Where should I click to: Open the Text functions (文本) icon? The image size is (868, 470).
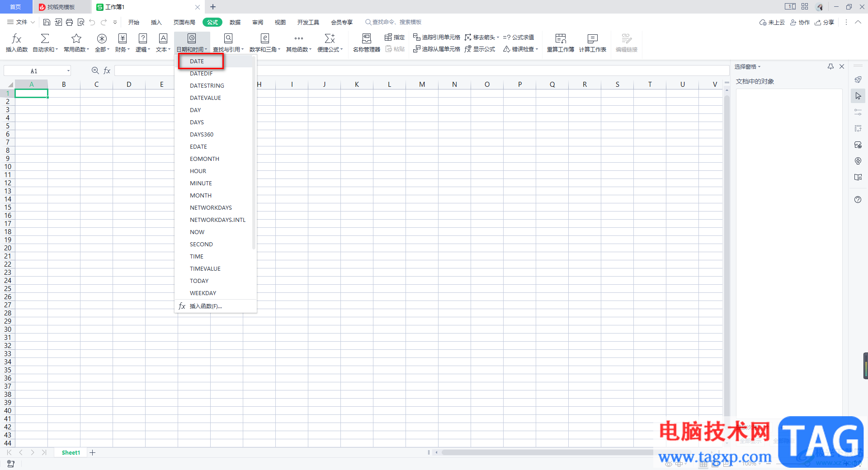[163, 39]
